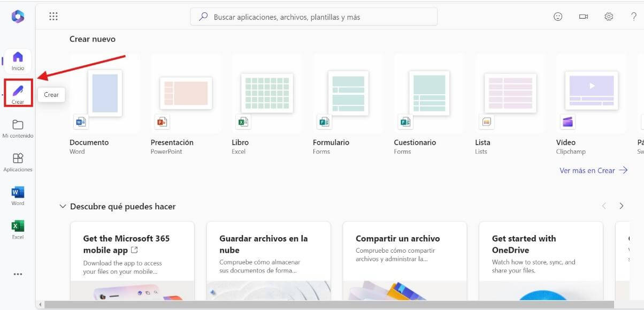644x310 pixels.
Task: Go to next discover cards arrow
Action: (622, 206)
